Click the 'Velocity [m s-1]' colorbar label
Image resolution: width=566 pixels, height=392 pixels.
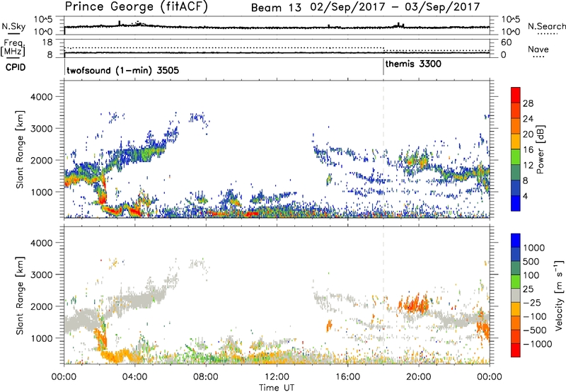coord(559,295)
